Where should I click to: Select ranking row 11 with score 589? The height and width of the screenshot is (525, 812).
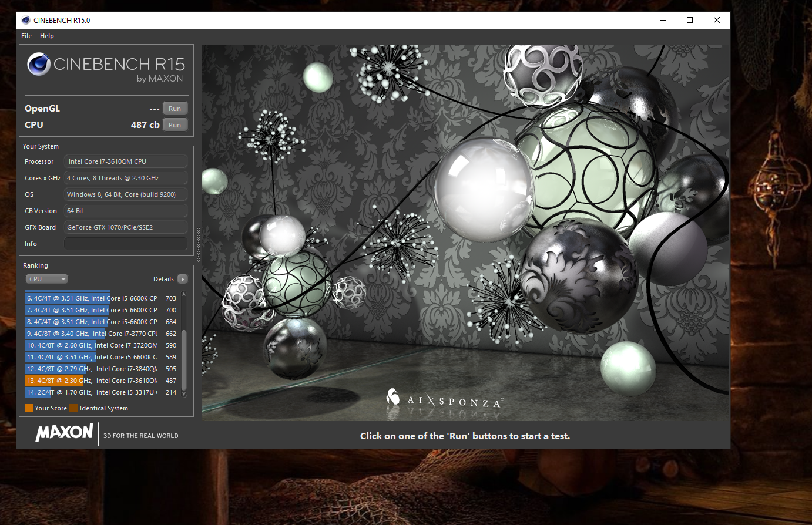(102, 357)
